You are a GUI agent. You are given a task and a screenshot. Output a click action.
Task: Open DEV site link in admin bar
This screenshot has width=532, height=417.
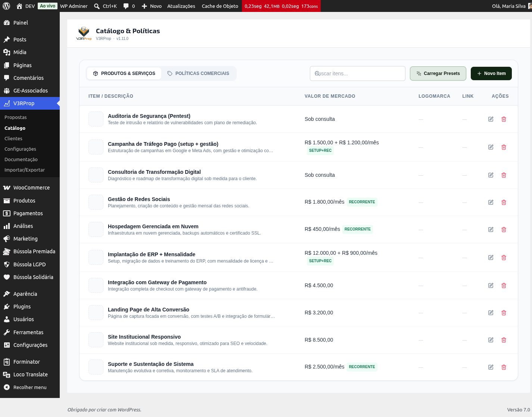pos(26,6)
